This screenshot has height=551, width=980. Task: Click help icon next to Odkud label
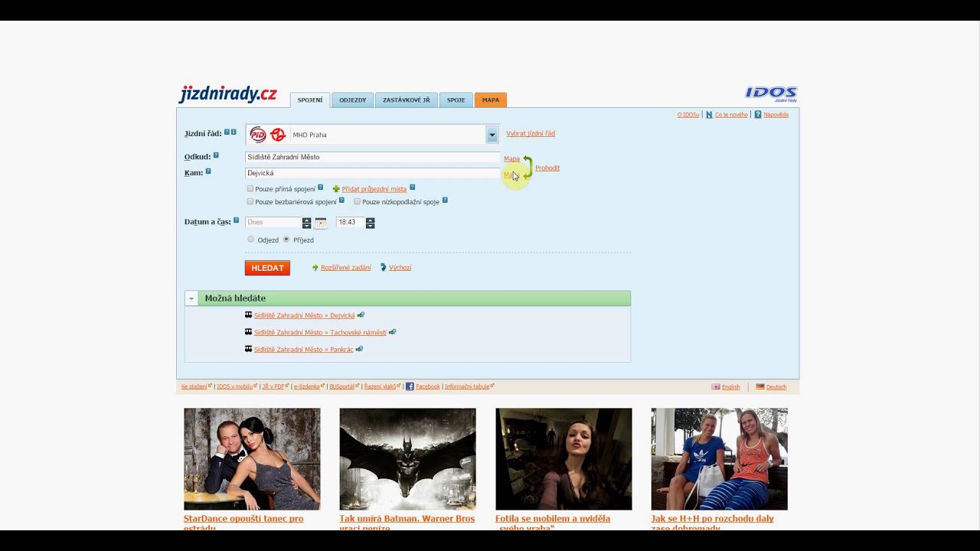pyautogui.click(x=216, y=155)
